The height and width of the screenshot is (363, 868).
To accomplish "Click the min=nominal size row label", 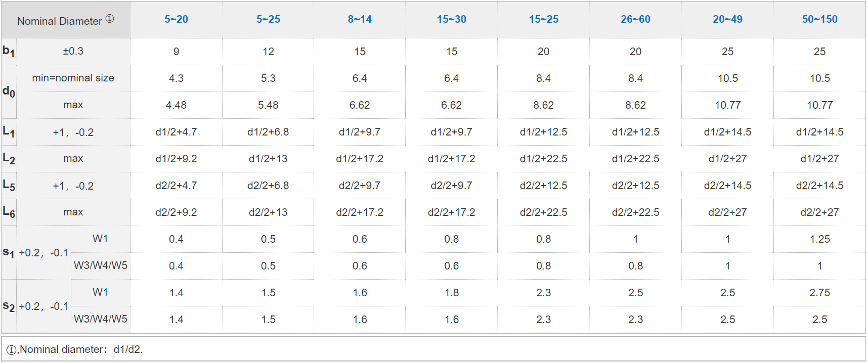I will click(73, 78).
